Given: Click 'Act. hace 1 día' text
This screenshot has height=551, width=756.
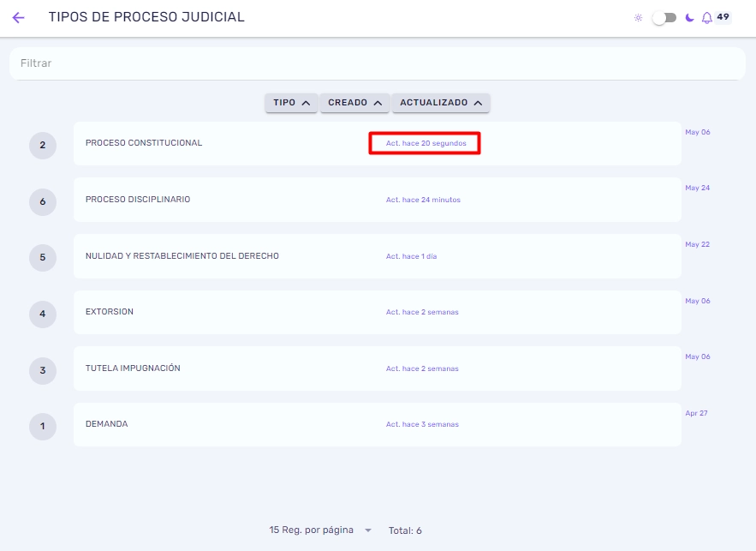Looking at the screenshot, I should pyautogui.click(x=411, y=256).
